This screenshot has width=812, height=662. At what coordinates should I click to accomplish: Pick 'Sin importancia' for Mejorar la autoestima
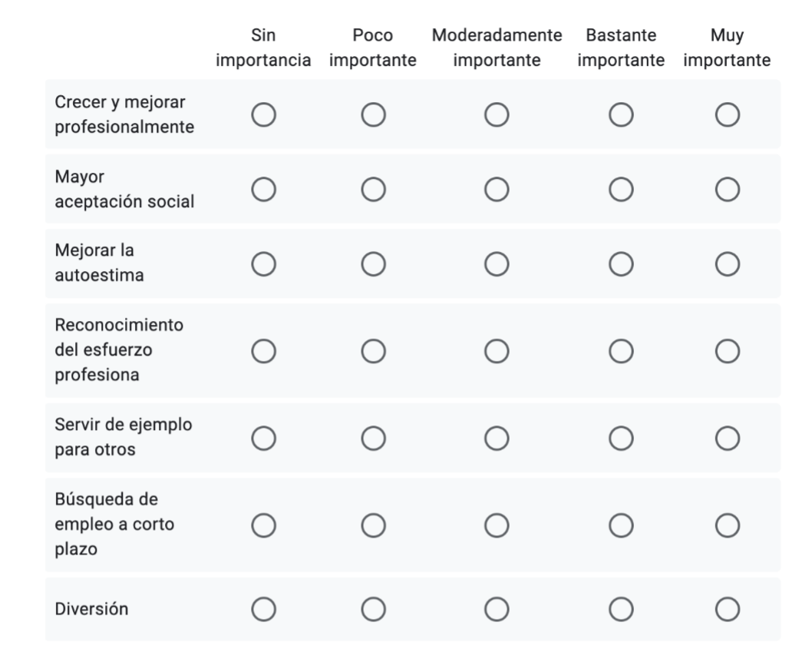[264, 264]
